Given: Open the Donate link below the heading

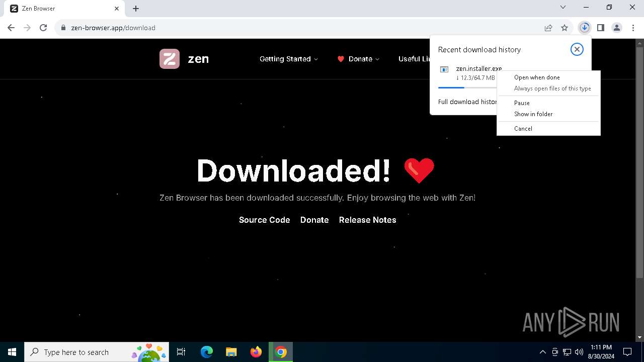Looking at the screenshot, I should coord(314,220).
